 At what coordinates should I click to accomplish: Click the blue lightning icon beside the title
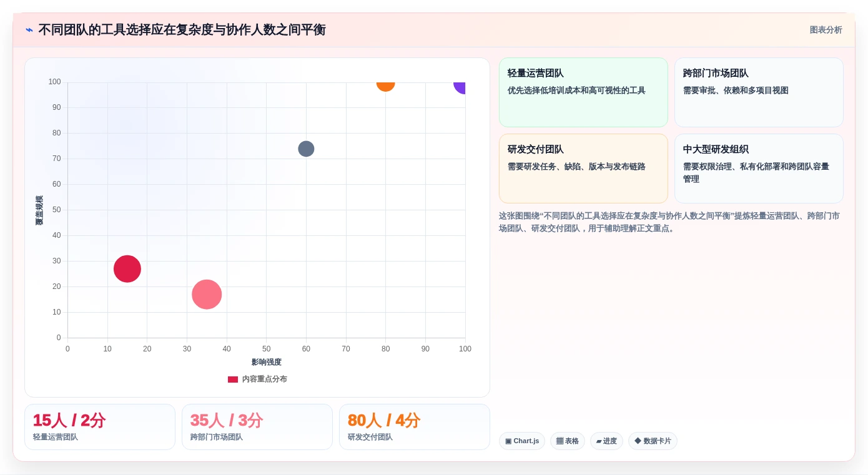coord(29,30)
